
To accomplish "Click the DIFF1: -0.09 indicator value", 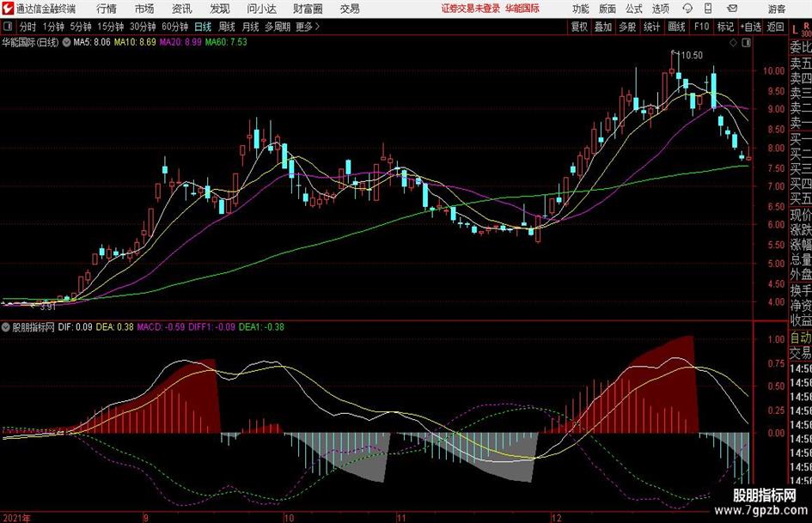I will coord(211,327).
